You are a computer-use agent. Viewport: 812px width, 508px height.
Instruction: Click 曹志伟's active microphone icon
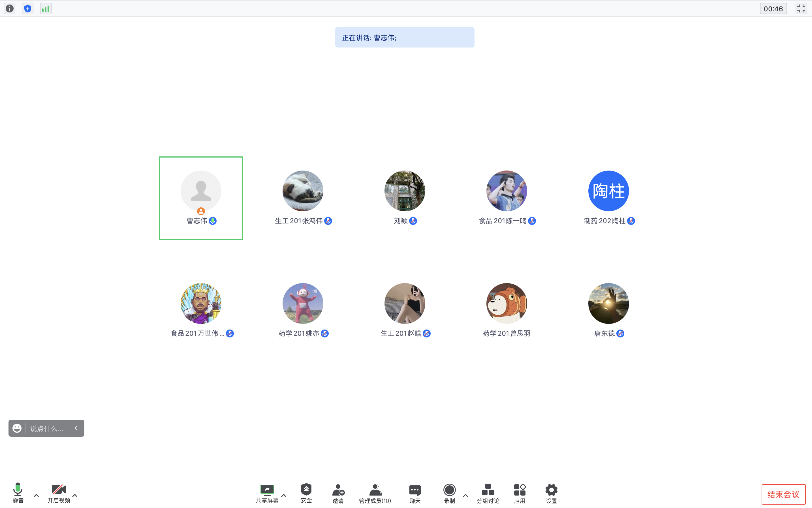(x=213, y=221)
